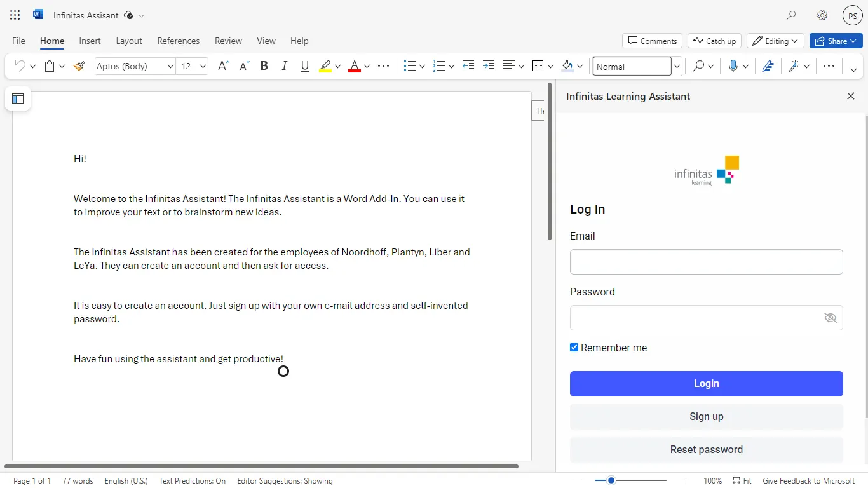This screenshot has width=868, height=488.
Task: Click in the Email input field
Action: pos(706,262)
